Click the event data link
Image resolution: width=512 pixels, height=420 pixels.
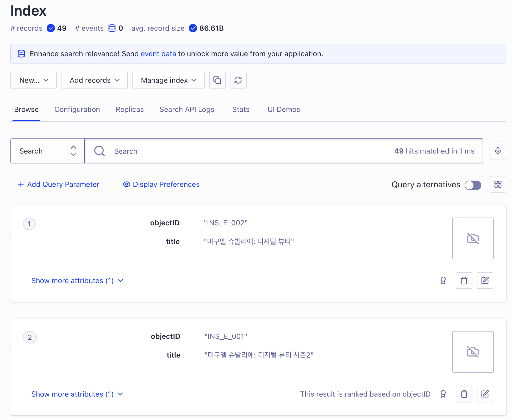[158, 54]
